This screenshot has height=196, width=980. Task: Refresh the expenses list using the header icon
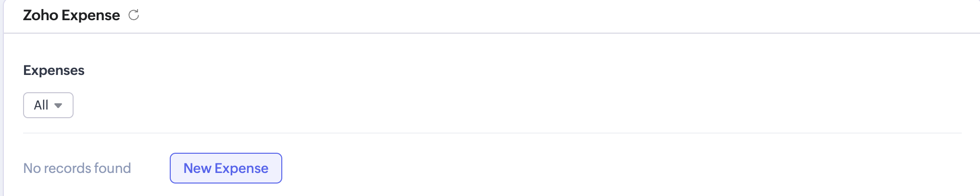tap(134, 15)
